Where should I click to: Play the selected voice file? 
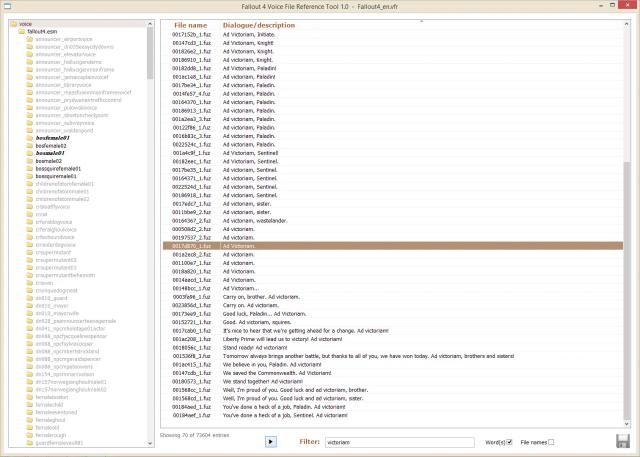(270, 441)
